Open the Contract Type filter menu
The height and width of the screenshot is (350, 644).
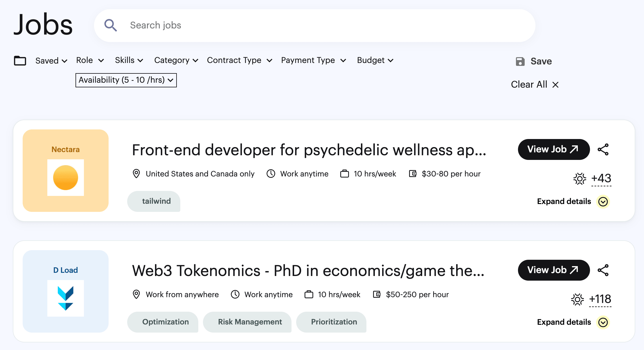[x=240, y=60]
